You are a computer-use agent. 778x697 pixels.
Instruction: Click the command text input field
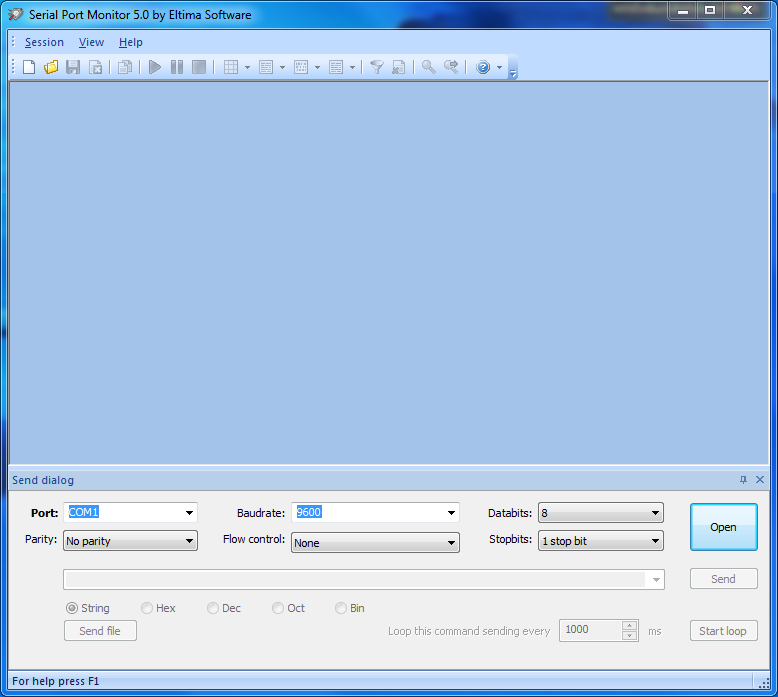pyautogui.click(x=354, y=579)
